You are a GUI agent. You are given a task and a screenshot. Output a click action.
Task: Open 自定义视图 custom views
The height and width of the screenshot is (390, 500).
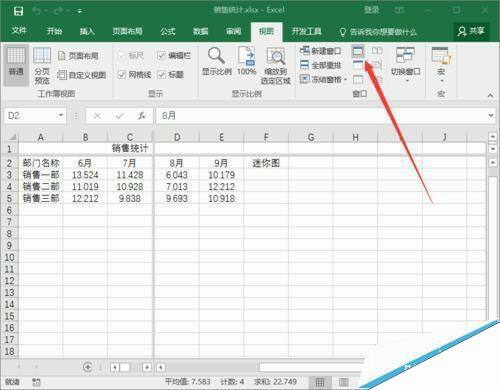point(82,75)
